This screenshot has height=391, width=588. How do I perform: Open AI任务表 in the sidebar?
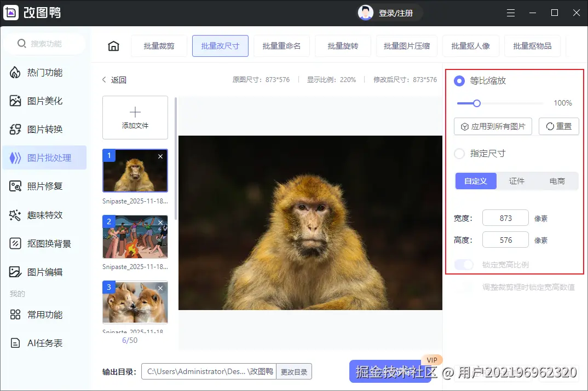[44, 343]
